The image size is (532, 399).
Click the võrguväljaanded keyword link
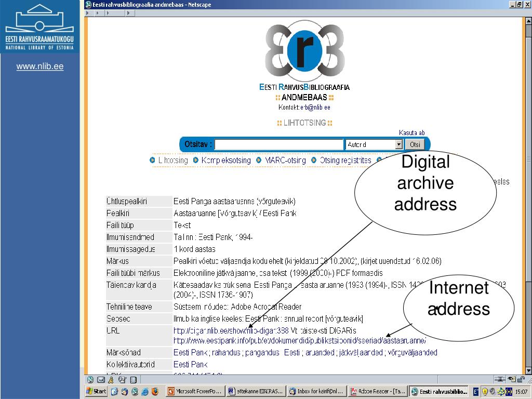tap(412, 353)
